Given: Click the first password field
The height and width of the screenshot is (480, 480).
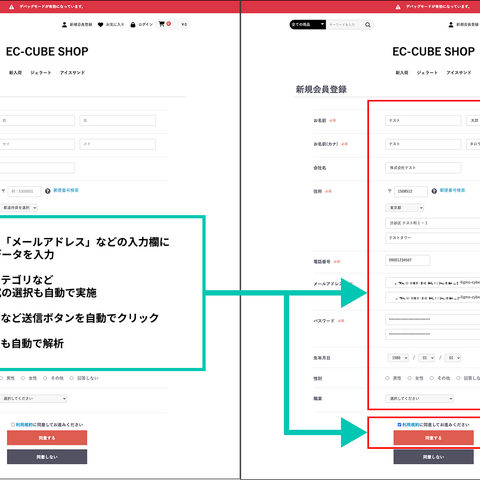Looking at the screenshot, I should (433, 319).
